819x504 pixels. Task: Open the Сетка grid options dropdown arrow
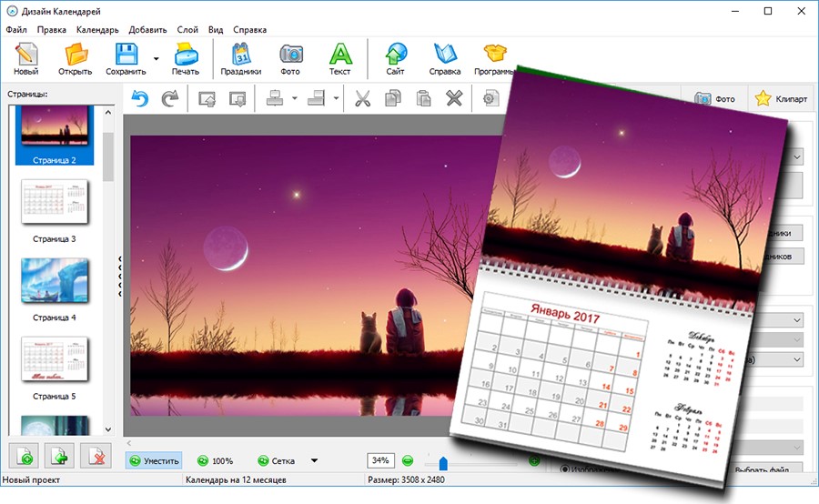tap(314, 460)
